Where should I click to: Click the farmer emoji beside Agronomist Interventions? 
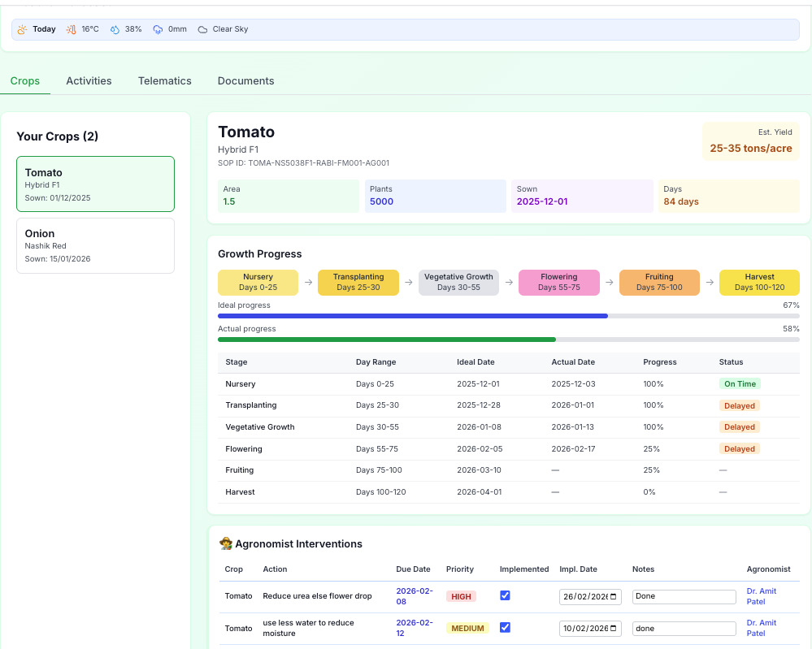click(x=226, y=543)
